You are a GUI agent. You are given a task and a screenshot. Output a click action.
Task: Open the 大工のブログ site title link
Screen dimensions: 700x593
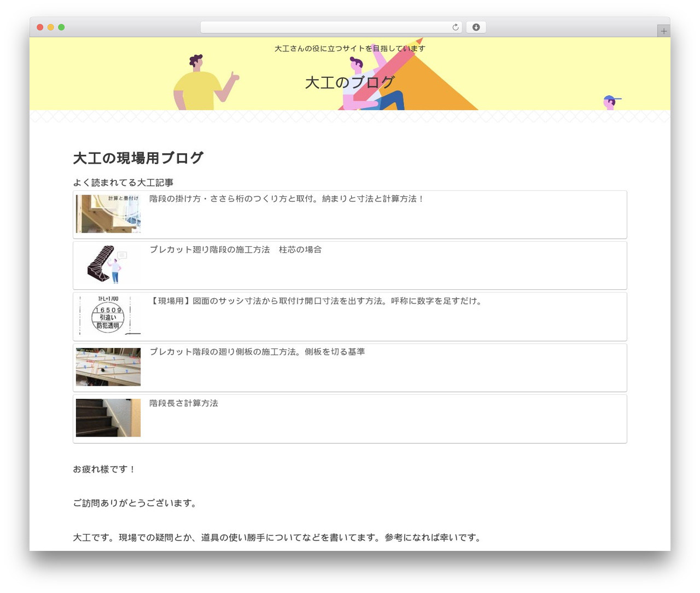350,83
